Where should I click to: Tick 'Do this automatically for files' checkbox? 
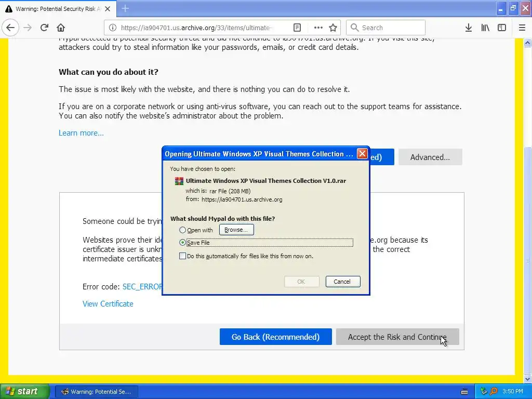(182, 256)
